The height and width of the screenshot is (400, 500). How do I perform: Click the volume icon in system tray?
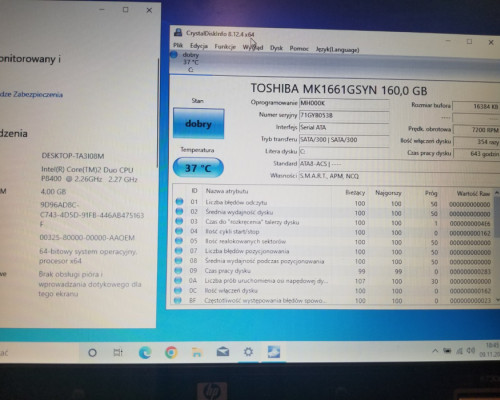point(471,350)
